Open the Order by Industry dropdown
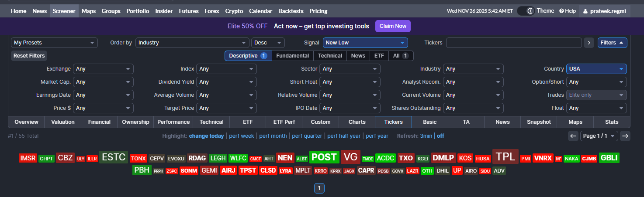This screenshot has width=644, height=197. tap(192, 43)
